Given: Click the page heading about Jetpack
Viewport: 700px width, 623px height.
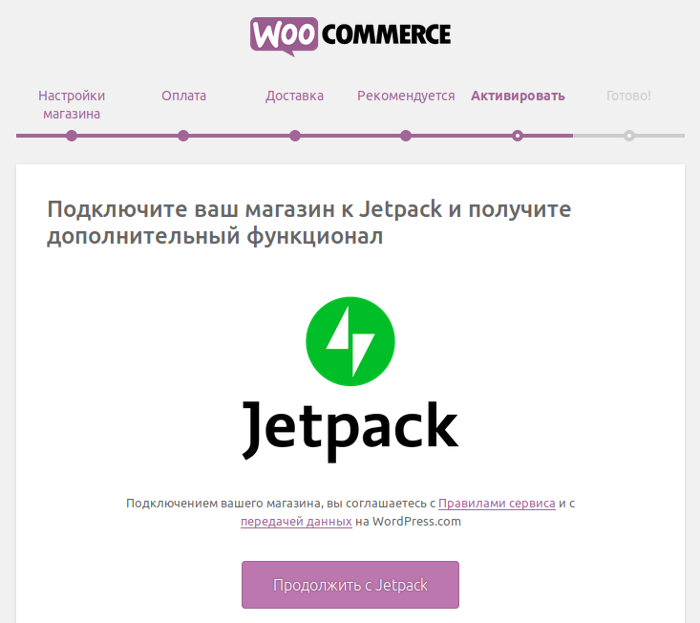Looking at the screenshot, I should 309,222.
